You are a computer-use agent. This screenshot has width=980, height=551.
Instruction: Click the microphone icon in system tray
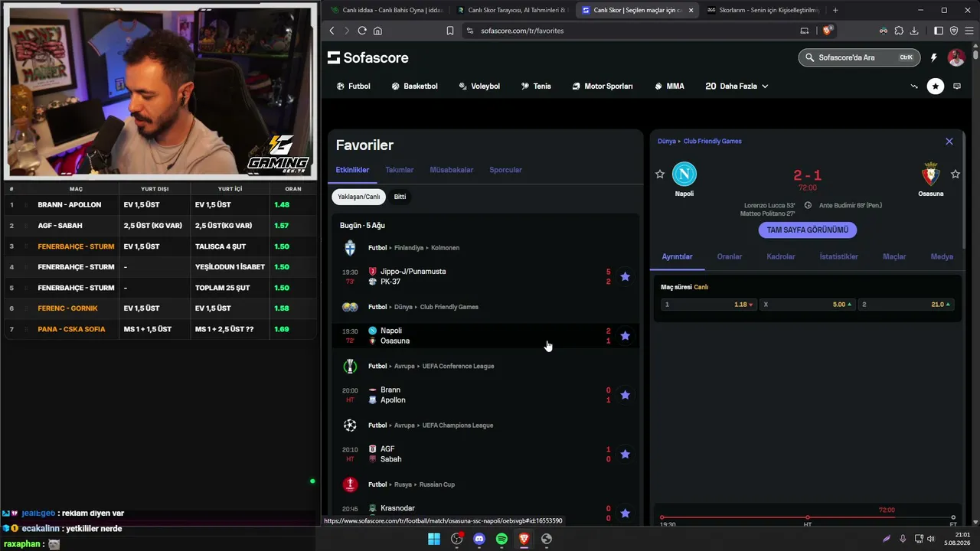tap(903, 539)
